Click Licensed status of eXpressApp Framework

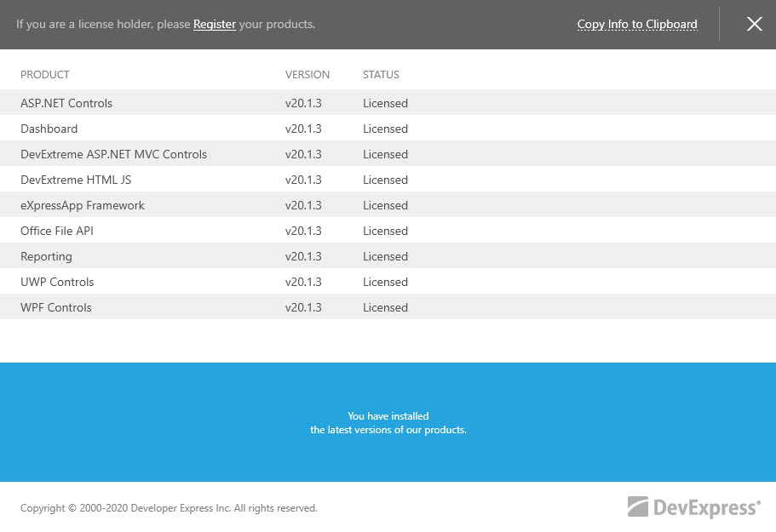click(x=385, y=205)
